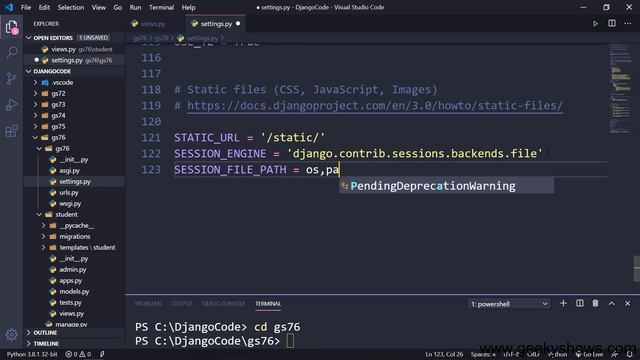The image size is (640, 360).
Task: Split the terminal panel
Action: click(x=580, y=303)
